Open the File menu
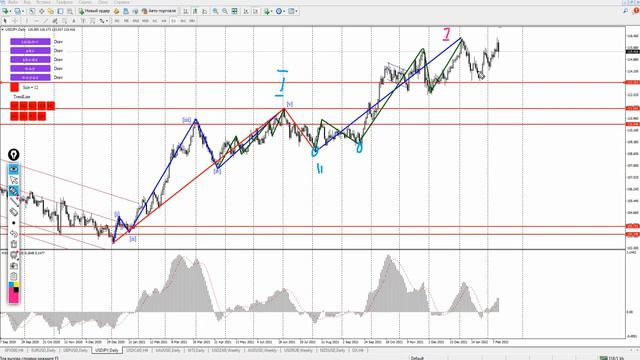 tap(13, 2)
